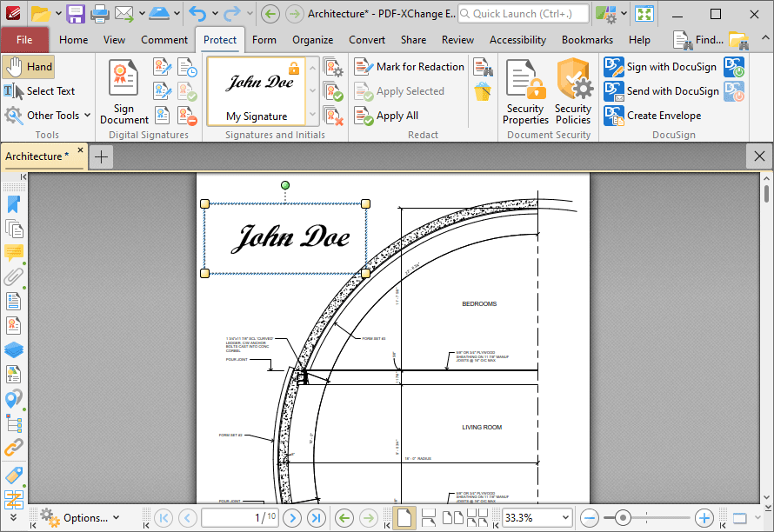This screenshot has width=774, height=532.
Task: Switch to the Organize ribbon tab
Action: point(312,39)
